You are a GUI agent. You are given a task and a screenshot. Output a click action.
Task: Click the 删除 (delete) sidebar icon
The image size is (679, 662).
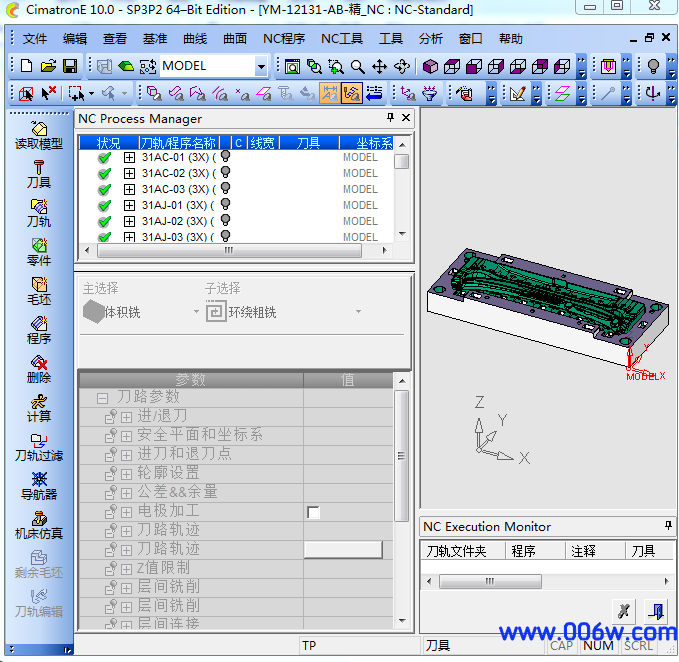[39, 369]
